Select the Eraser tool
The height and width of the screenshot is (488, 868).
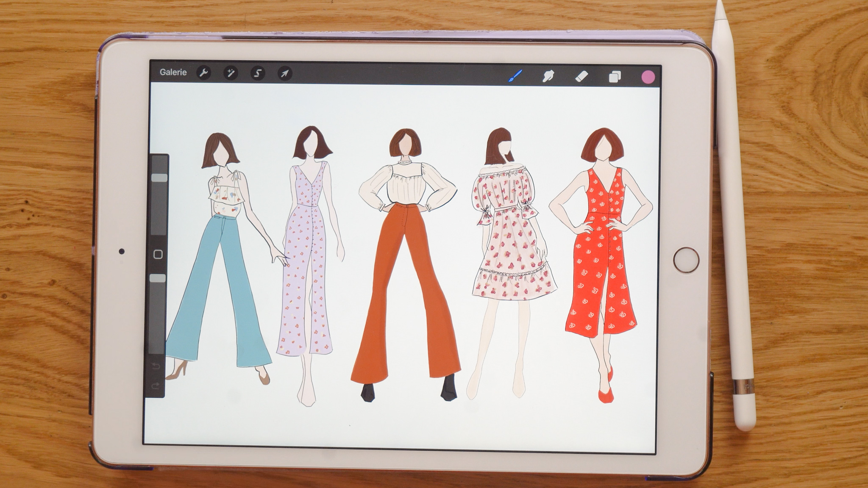pyautogui.click(x=581, y=77)
